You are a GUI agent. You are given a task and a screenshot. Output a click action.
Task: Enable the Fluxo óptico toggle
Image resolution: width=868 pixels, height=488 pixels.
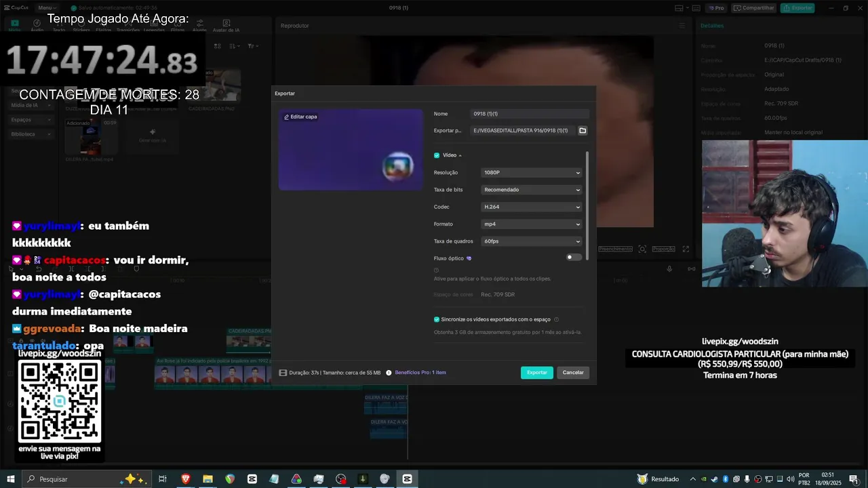point(574,258)
